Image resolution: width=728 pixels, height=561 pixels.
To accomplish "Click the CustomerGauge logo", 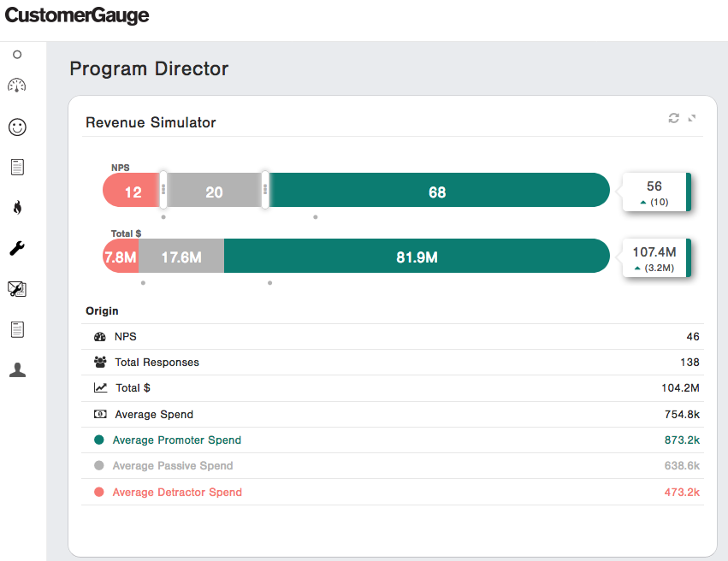I will coord(77,16).
